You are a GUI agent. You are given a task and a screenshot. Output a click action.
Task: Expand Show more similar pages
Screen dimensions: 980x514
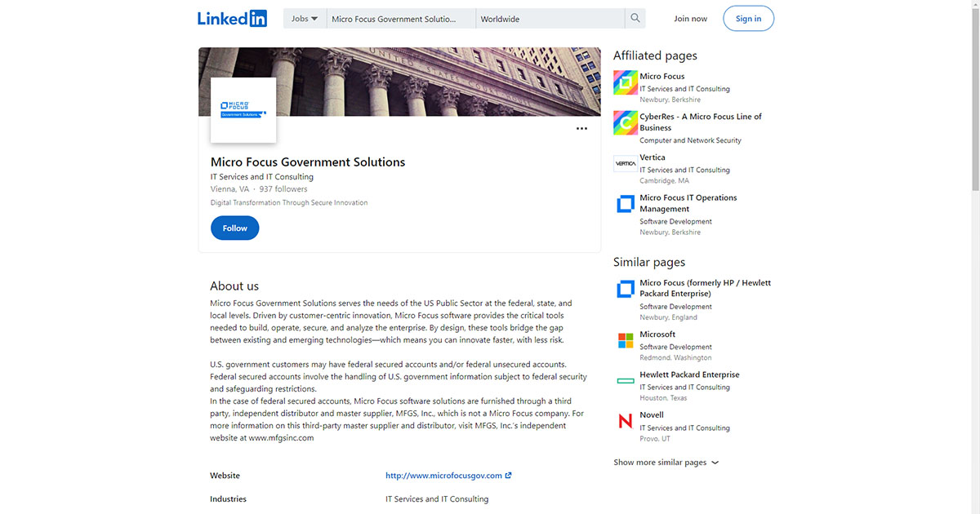tap(666, 463)
